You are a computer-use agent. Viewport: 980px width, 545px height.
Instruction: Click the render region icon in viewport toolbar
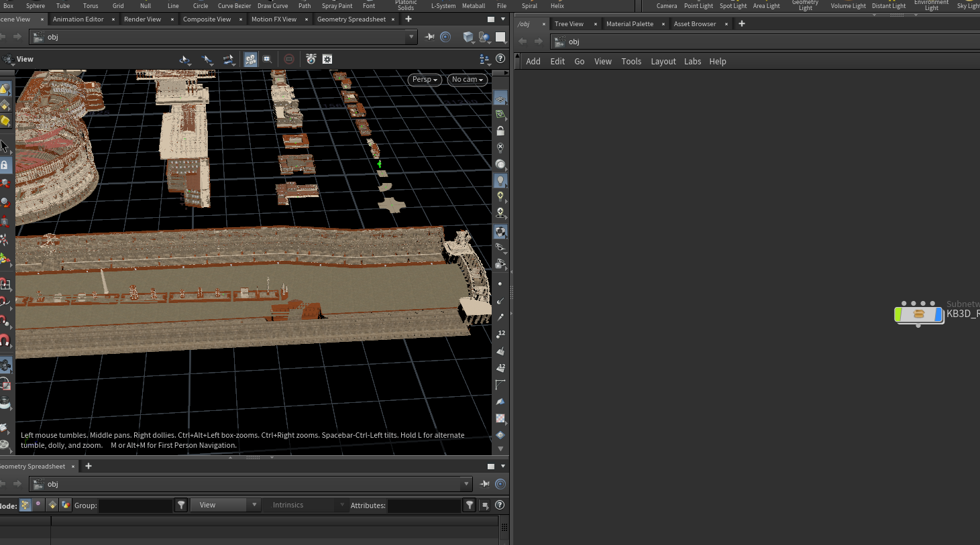pos(267,59)
